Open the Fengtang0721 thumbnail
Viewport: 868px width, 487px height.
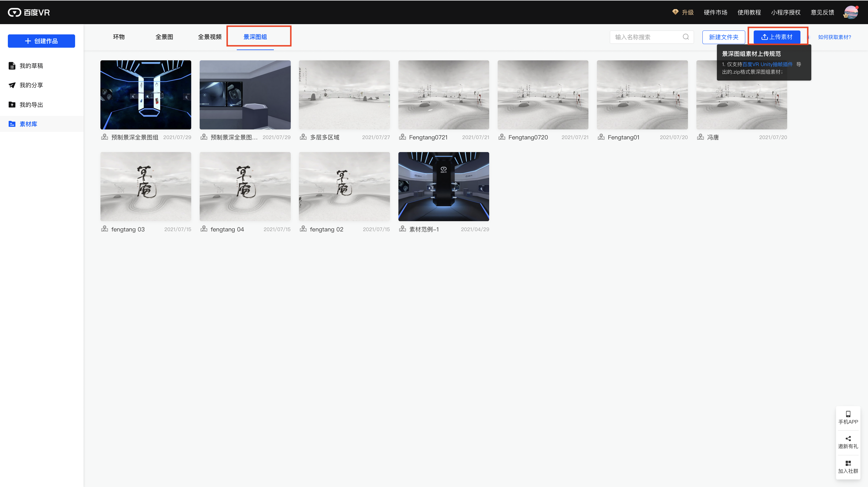443,95
